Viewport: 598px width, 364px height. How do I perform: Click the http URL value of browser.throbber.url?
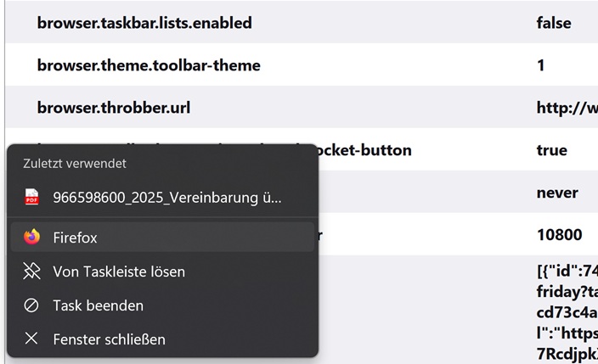[x=566, y=108]
